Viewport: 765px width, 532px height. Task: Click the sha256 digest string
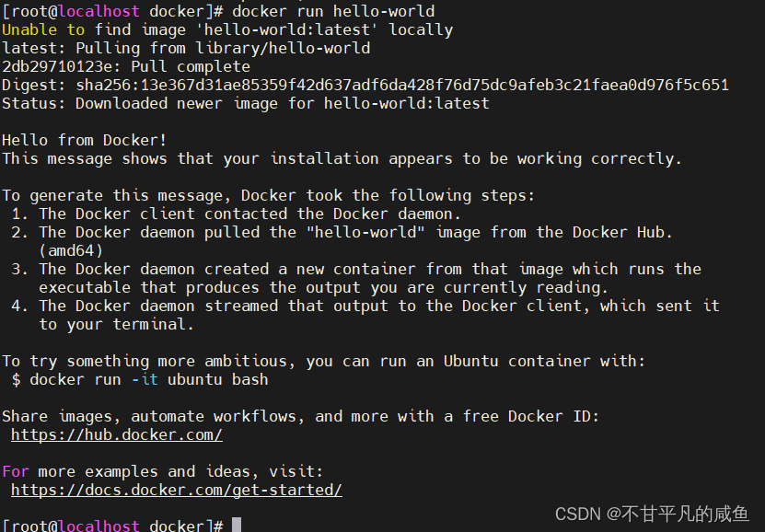(x=402, y=85)
